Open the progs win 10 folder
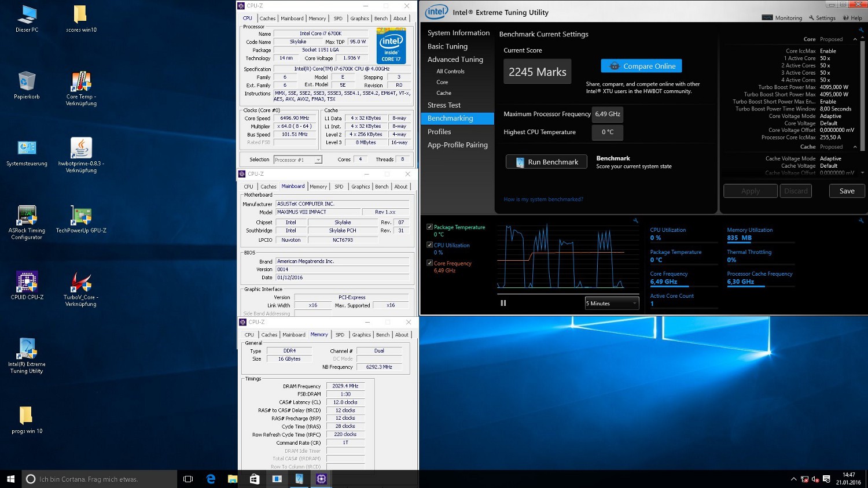Screen dimensions: 868x488 [27, 420]
